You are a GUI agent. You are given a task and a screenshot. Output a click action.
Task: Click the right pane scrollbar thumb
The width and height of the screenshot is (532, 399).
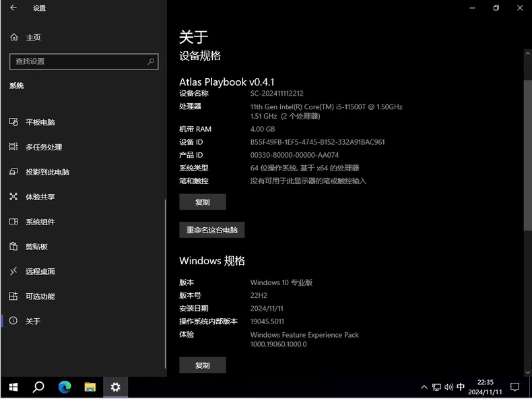527,156
